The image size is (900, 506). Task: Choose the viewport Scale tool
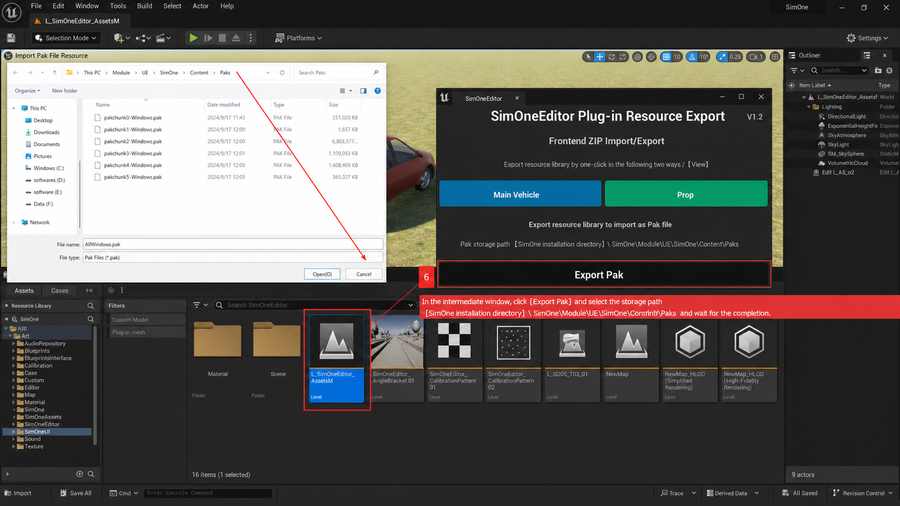point(623,56)
